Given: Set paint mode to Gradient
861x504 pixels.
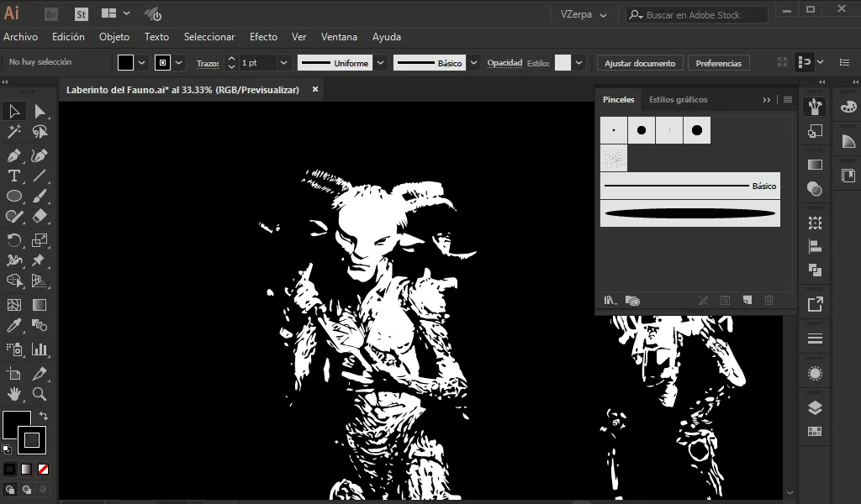Looking at the screenshot, I should point(26,470).
